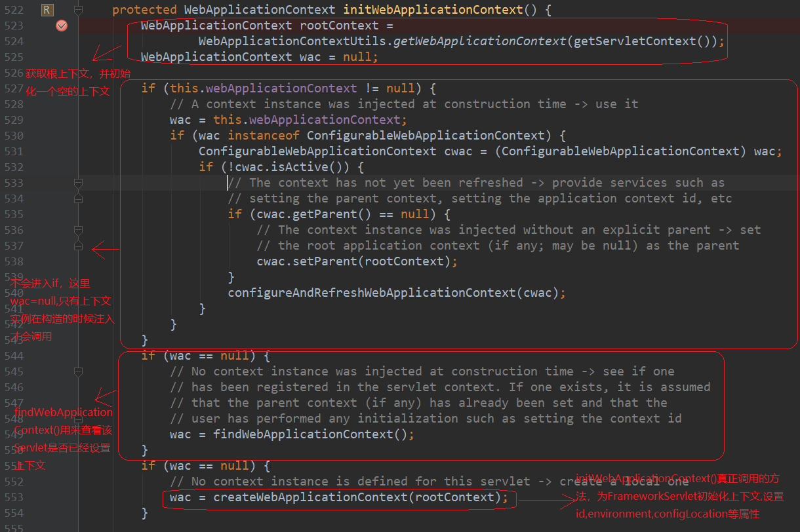The height and width of the screenshot is (532, 800).
Task: Click line number 553 in the gutter
Action: 14,497
